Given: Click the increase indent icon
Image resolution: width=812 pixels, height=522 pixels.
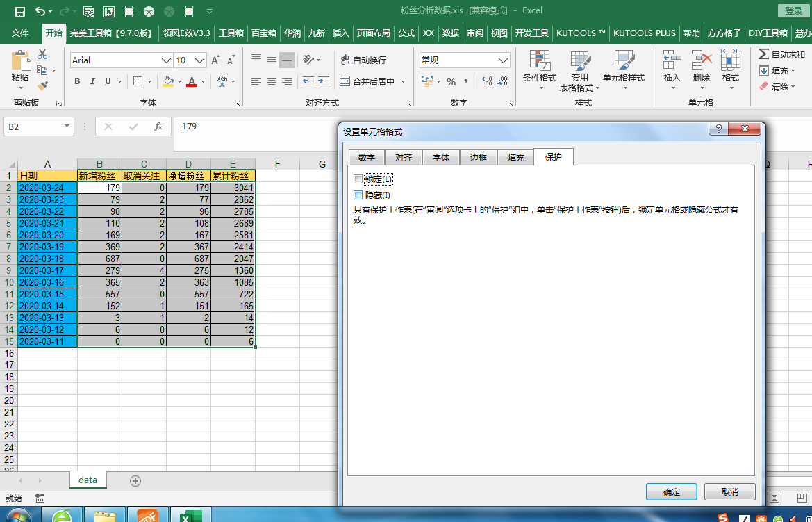Looking at the screenshot, I should tap(324, 81).
